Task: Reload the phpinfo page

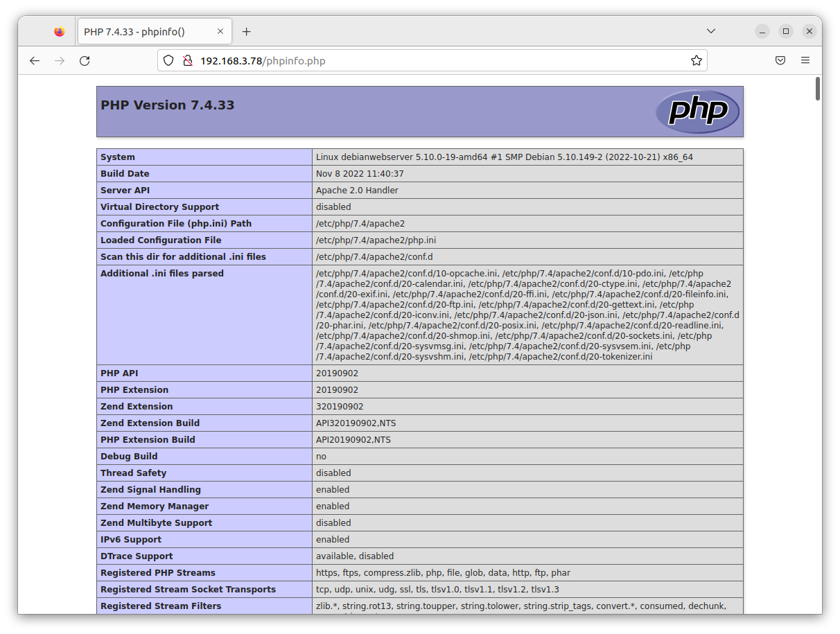Action: [85, 60]
